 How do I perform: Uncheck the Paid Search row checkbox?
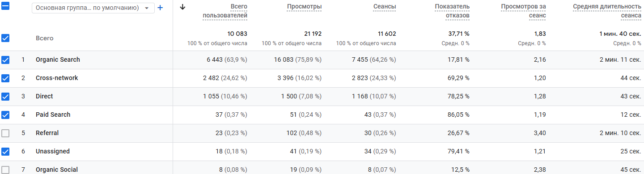(x=5, y=115)
